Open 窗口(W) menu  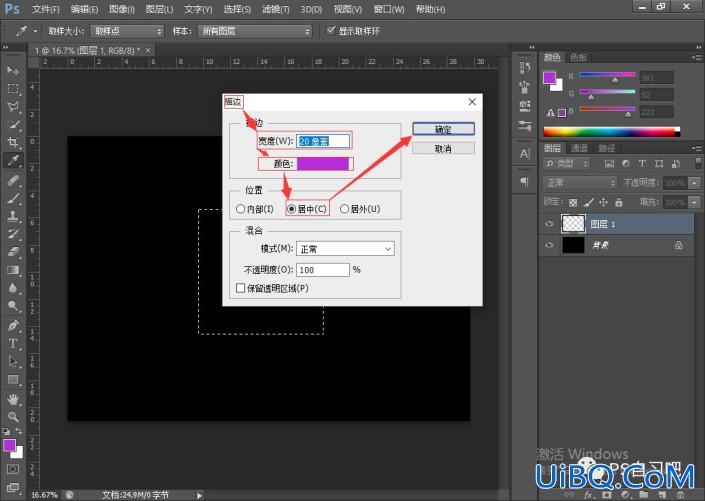(x=389, y=9)
